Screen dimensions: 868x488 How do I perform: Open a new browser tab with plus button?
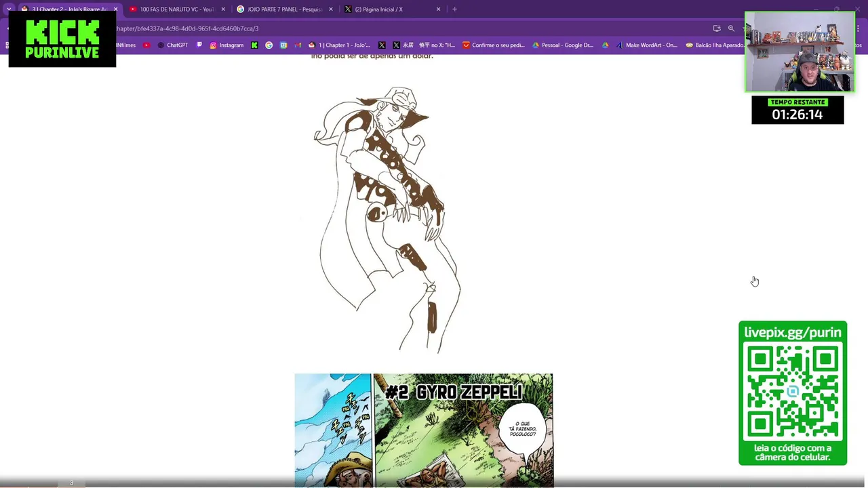click(x=454, y=9)
